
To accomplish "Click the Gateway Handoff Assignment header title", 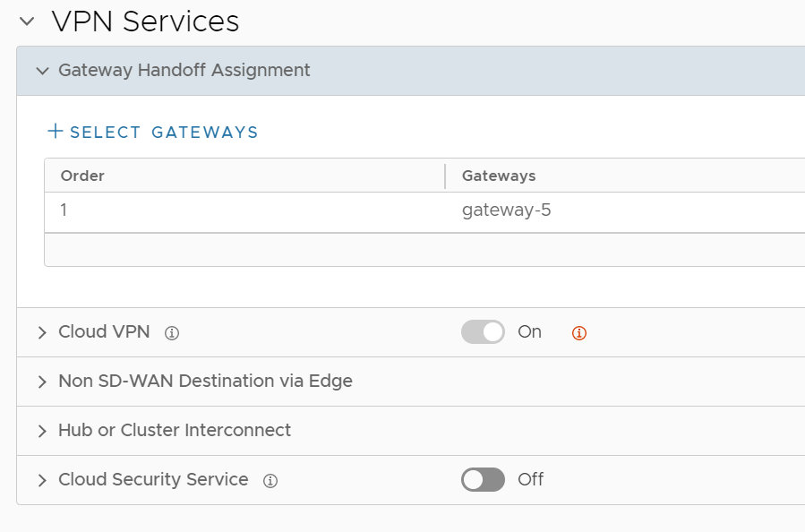I will pyautogui.click(x=184, y=70).
